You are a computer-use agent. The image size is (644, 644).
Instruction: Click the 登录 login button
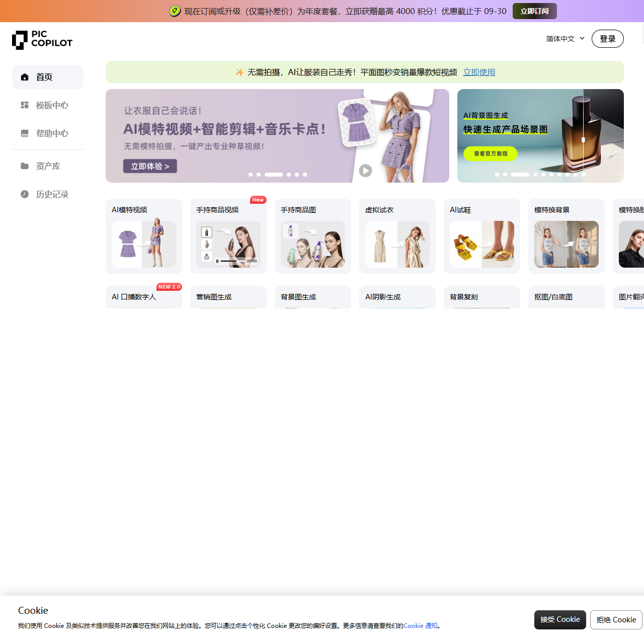(608, 39)
